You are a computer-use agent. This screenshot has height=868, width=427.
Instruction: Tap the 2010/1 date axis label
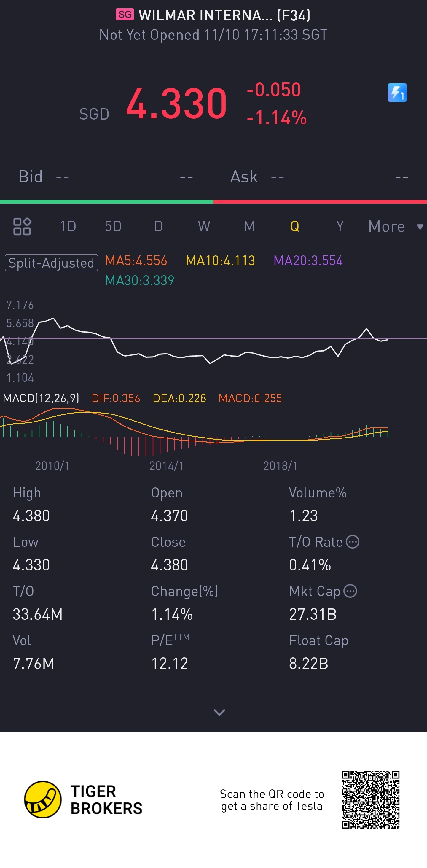[x=52, y=466]
